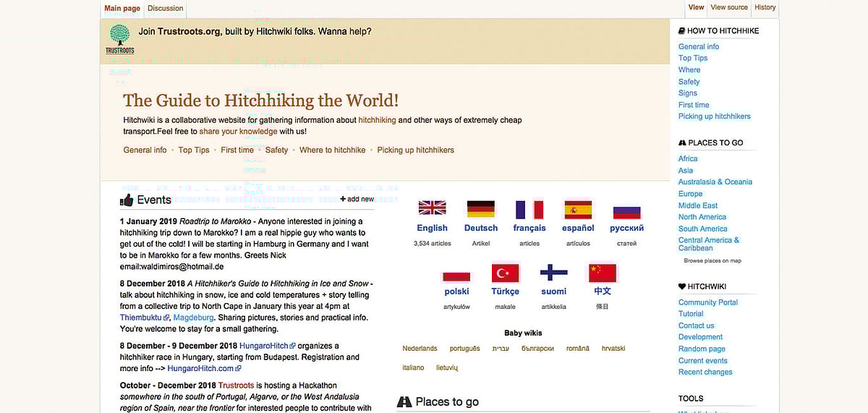Select the Polish flag icon

coord(456,276)
